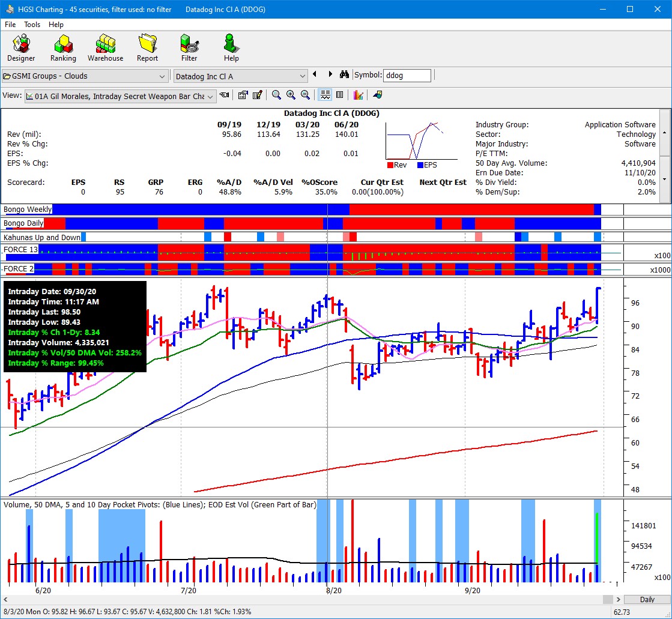Click the Intraday Last: 98.50 line
Viewport: 672px width, 619px height.
point(44,312)
